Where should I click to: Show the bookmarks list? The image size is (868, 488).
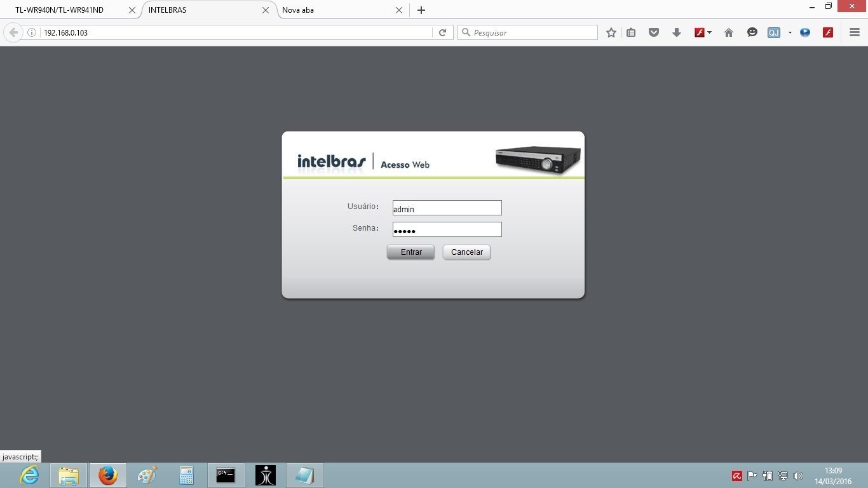click(631, 32)
